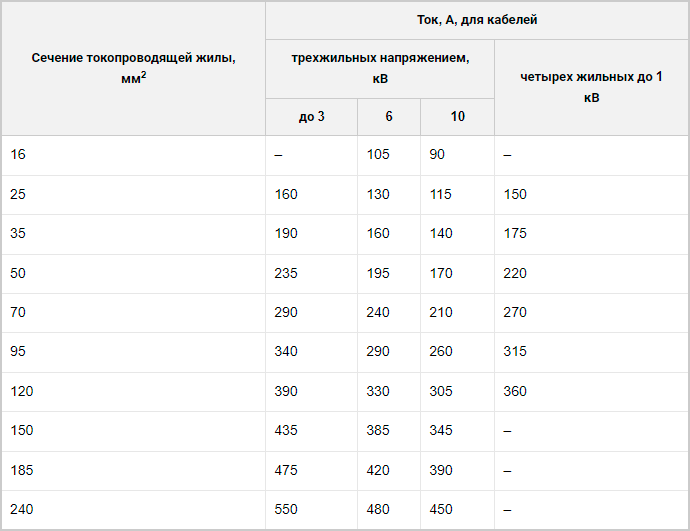Click the '6' kV column header

click(389, 116)
